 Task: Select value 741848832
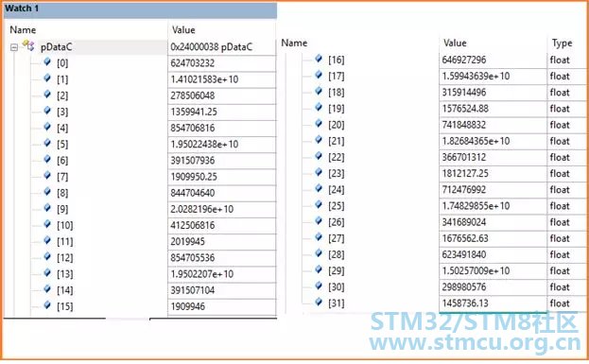(464, 125)
